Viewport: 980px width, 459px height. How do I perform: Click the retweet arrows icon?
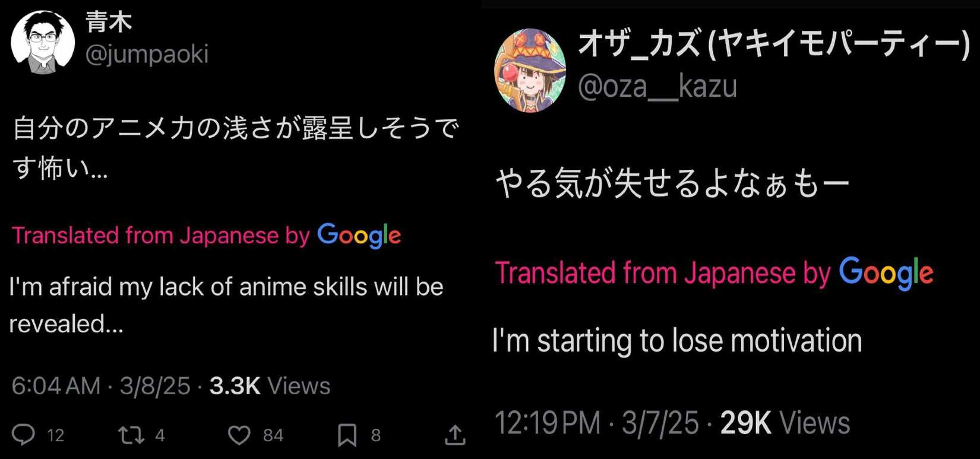[131, 435]
